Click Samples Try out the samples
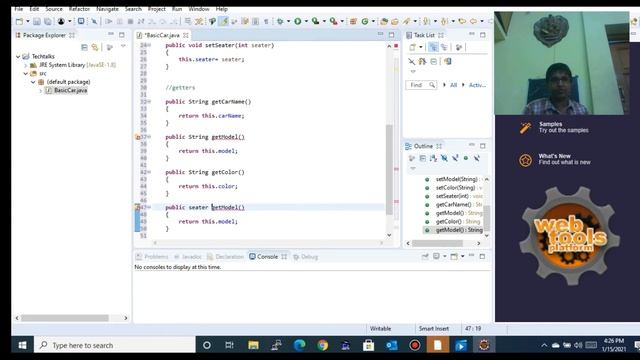This screenshot has width=640, height=360. click(x=554, y=127)
